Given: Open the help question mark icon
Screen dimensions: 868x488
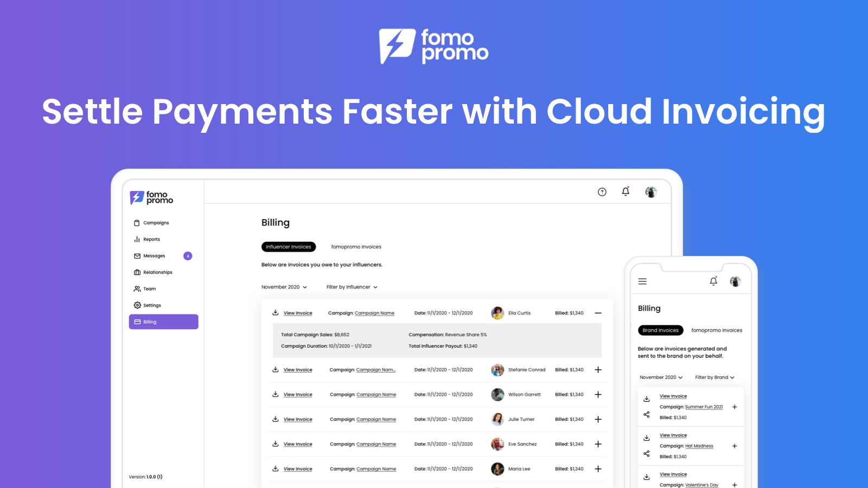Looking at the screenshot, I should point(602,192).
